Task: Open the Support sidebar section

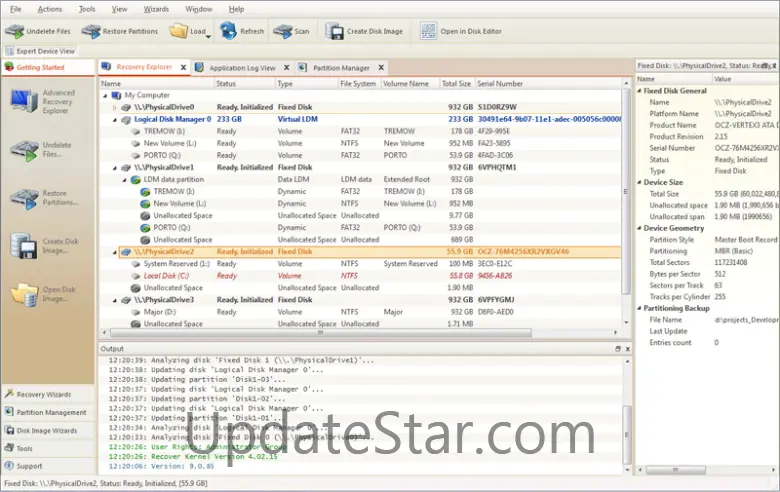Action: tap(48, 466)
